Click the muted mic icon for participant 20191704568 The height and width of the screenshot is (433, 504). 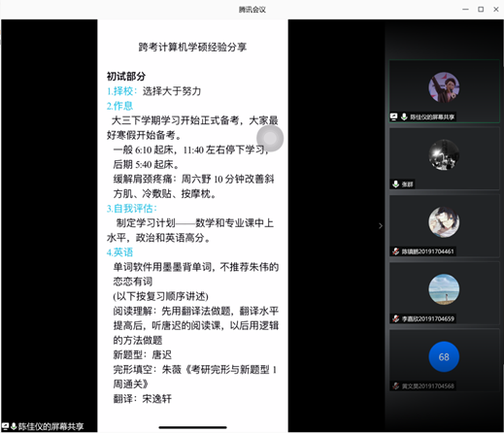(395, 385)
